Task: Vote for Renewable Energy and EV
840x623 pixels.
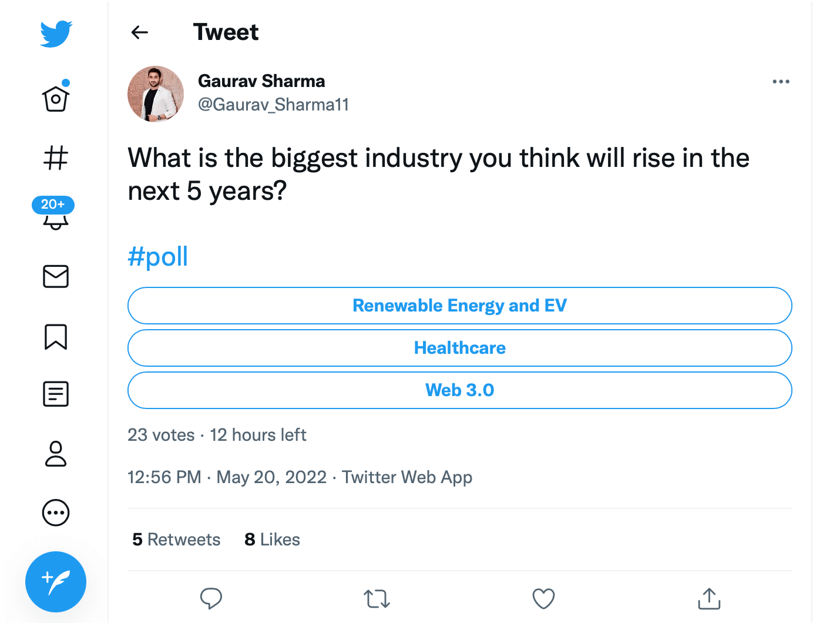Action: coord(459,306)
